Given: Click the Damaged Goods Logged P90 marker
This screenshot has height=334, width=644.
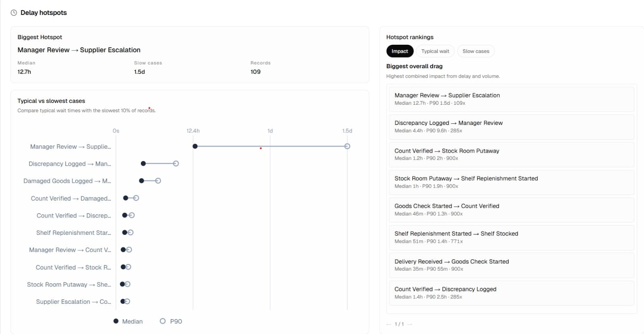Looking at the screenshot, I should pos(158,181).
